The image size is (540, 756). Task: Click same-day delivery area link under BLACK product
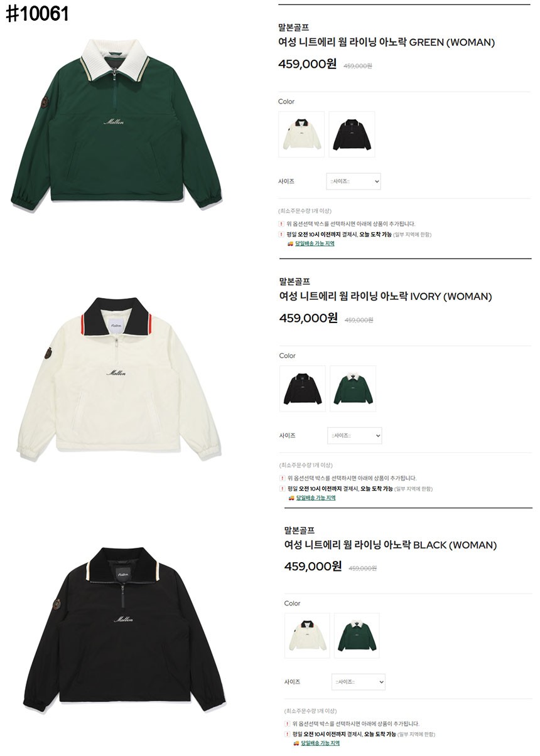tap(320, 743)
